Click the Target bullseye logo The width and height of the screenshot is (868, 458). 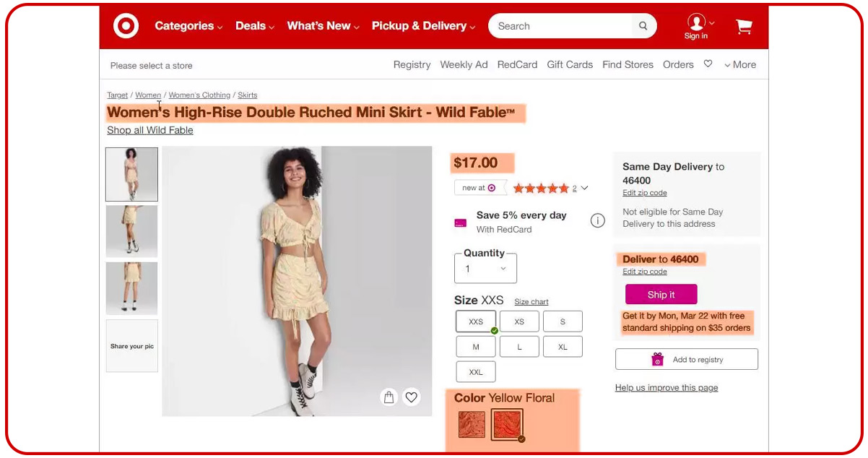(126, 26)
